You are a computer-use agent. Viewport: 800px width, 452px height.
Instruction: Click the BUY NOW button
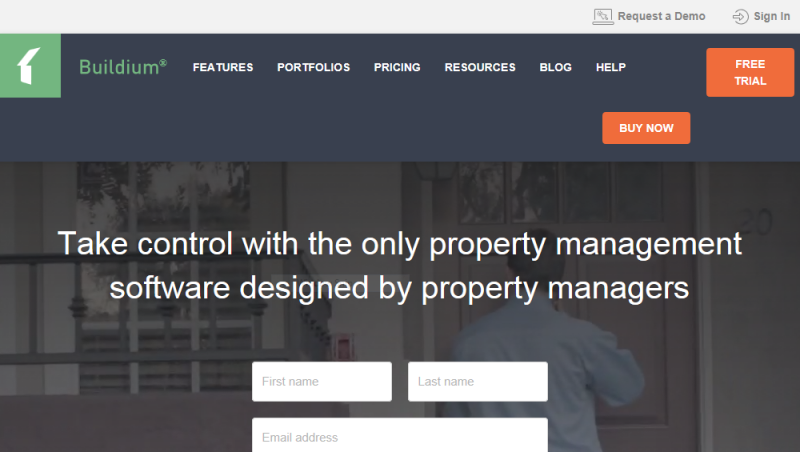[646, 128]
